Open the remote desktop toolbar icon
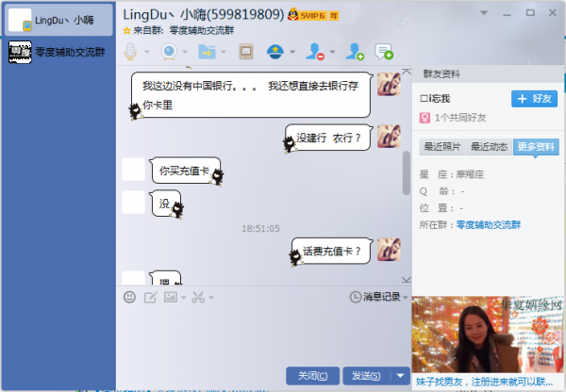 click(246, 52)
